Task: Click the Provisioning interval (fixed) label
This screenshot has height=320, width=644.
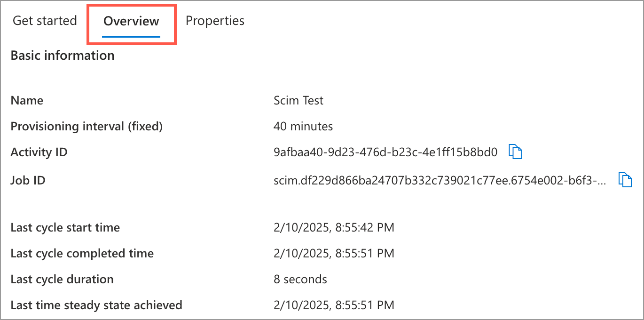Action: point(86,126)
